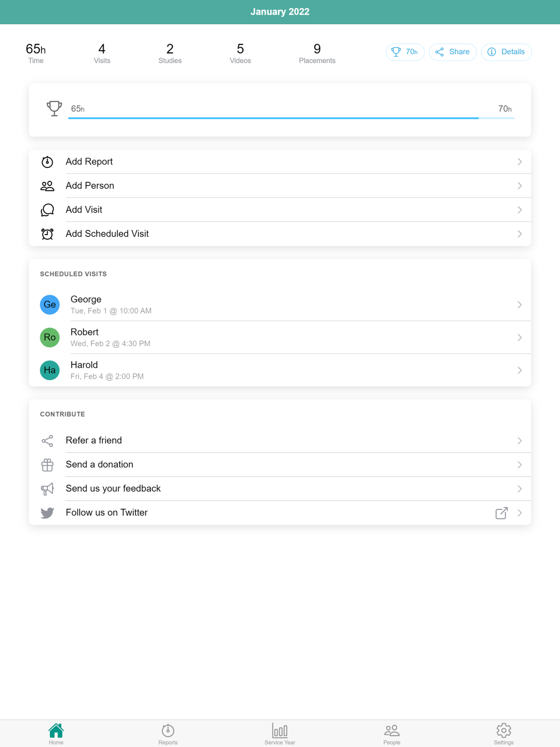Image resolution: width=560 pixels, height=747 pixels.
Task: Open the 70h goal trophy button
Action: pos(405,52)
